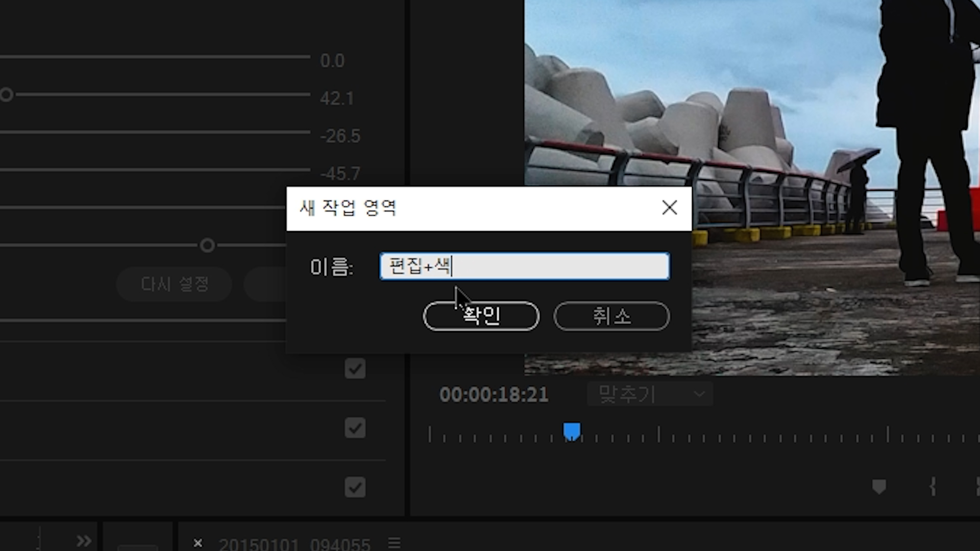Click the Mark In brace icon
Viewport: 980px width, 551px height.
point(933,487)
